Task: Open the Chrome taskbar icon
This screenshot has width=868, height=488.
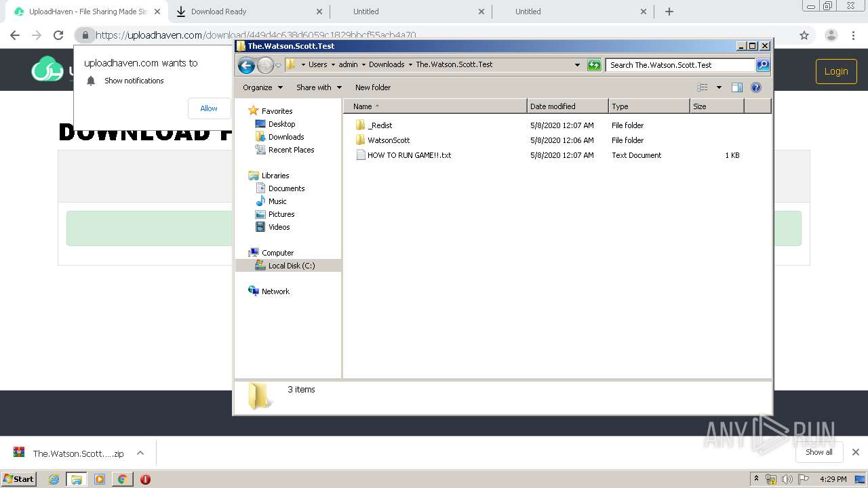Action: click(x=122, y=479)
